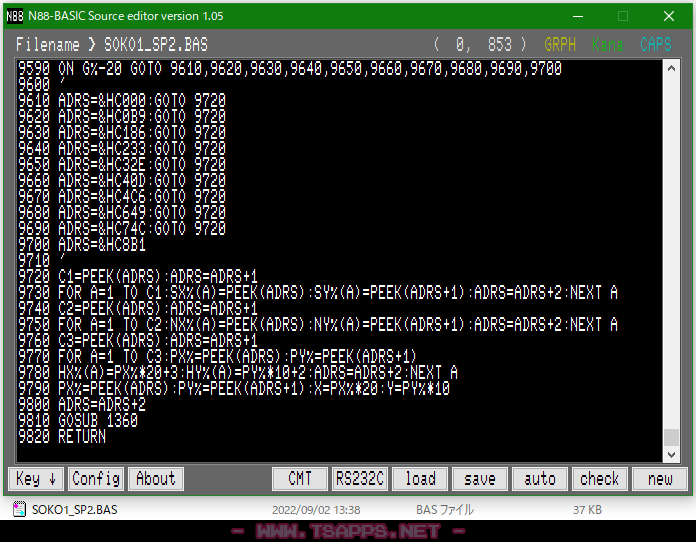Minimize the N88-BASIC editor window

click(578, 16)
